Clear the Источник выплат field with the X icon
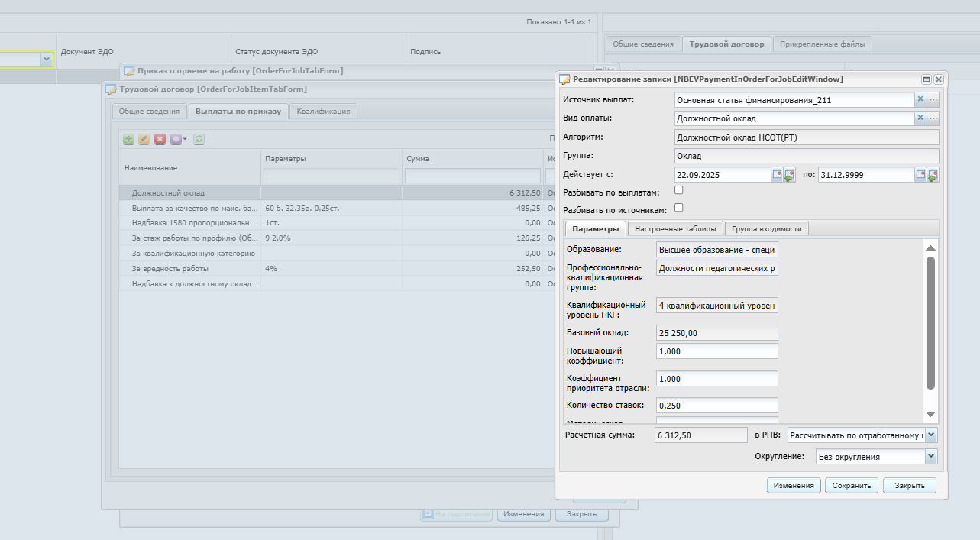Image resolution: width=980 pixels, height=540 pixels. pyautogui.click(x=920, y=99)
